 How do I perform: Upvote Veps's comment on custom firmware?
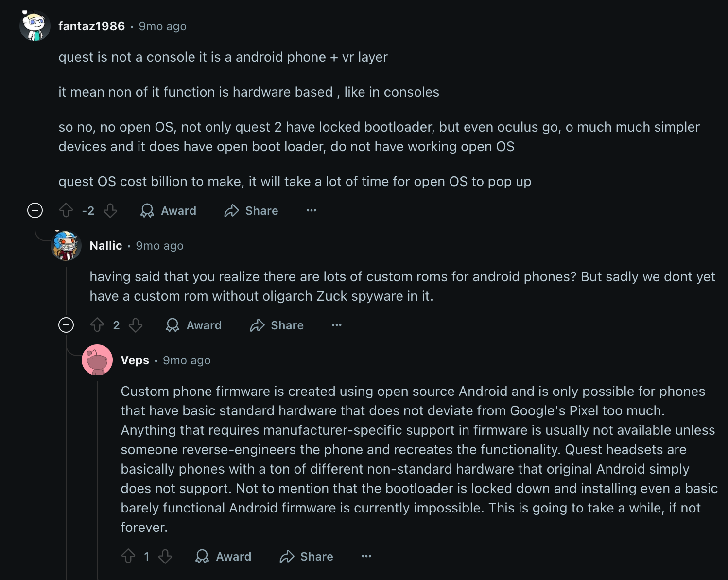tap(128, 557)
